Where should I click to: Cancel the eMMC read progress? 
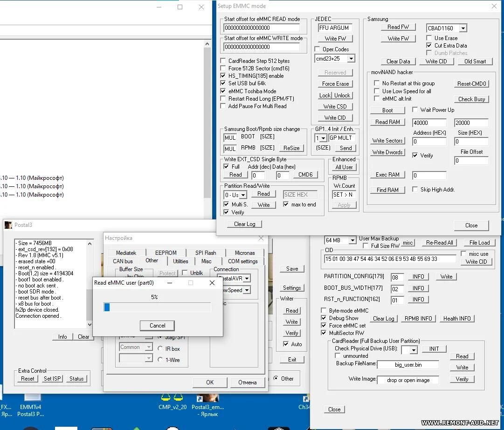157,325
